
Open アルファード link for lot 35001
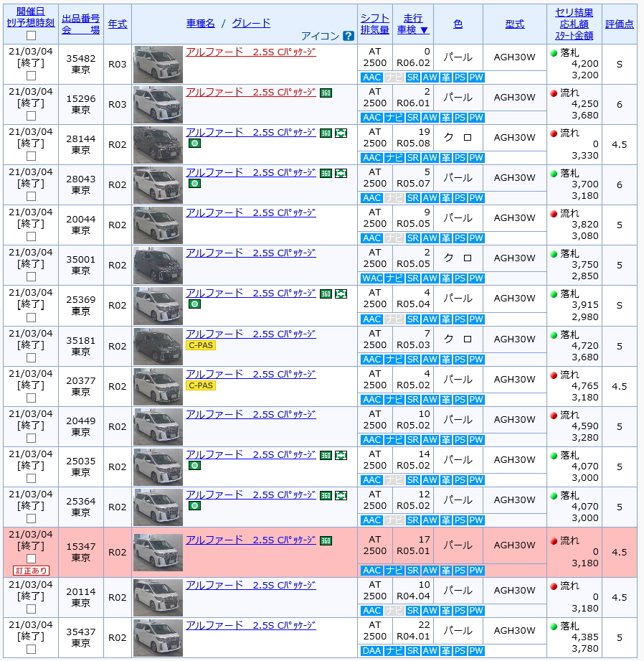pyautogui.click(x=250, y=253)
